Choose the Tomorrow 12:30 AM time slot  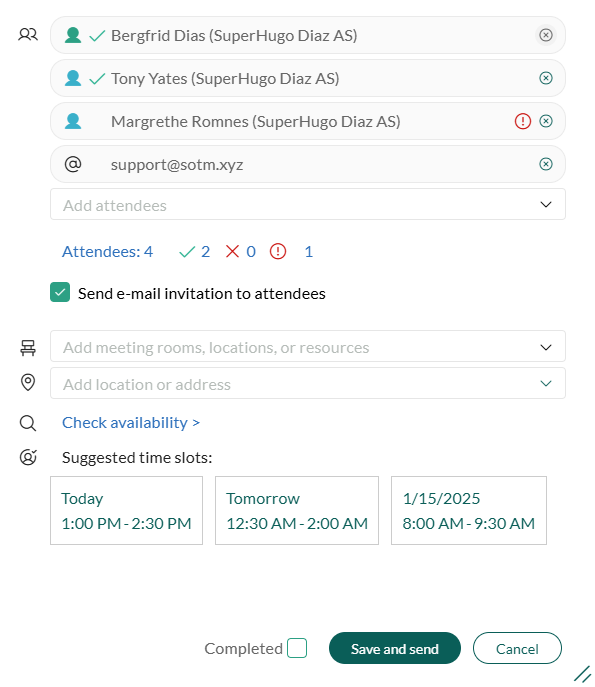pos(297,510)
